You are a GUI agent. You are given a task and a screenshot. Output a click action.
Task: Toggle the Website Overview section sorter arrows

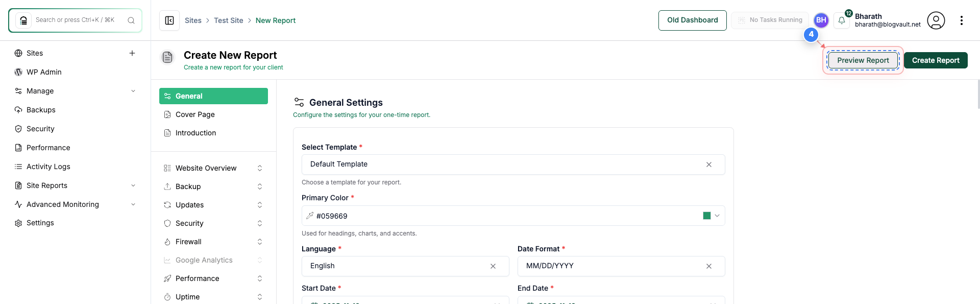tap(260, 168)
